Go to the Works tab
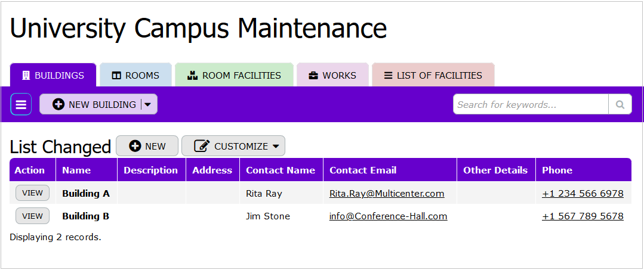The image size is (644, 270). point(332,76)
